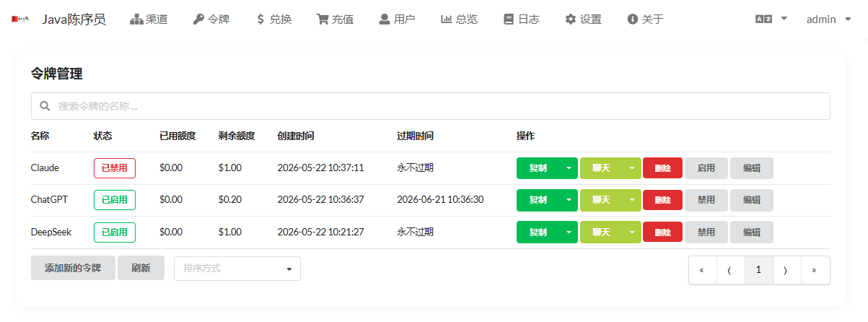Open the 关于 menu item
The image size is (868, 322).
pyautogui.click(x=645, y=19)
